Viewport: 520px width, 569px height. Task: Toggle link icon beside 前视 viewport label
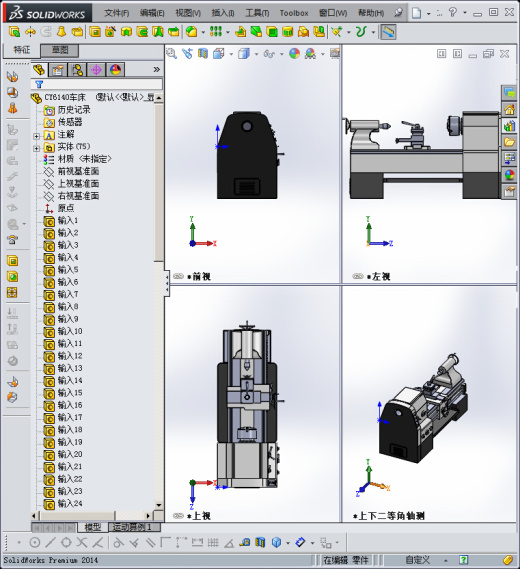[x=178, y=276]
